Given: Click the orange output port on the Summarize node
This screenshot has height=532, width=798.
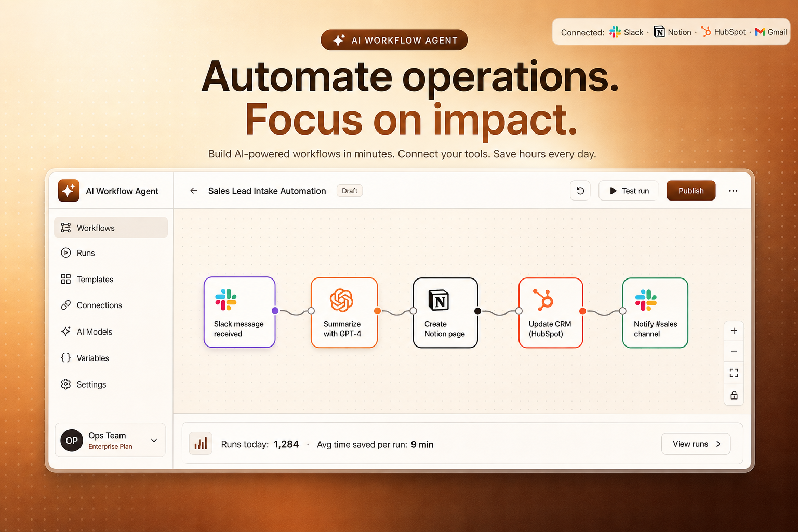Looking at the screenshot, I should (x=378, y=311).
